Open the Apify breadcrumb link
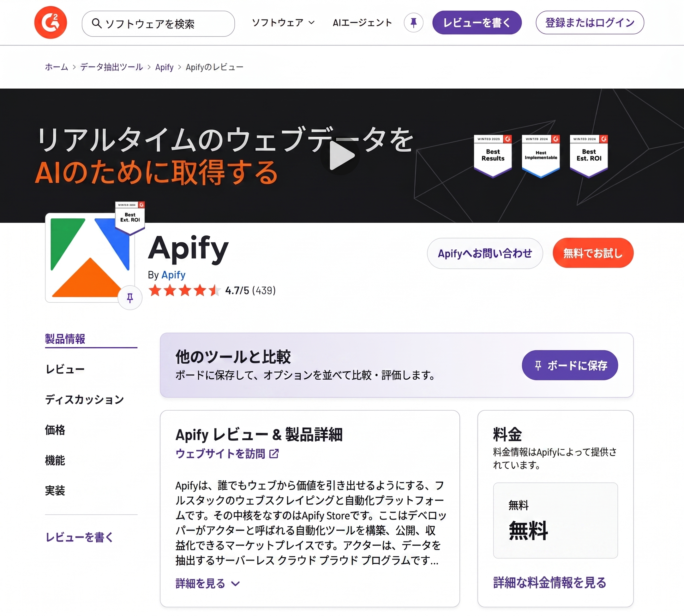684x616 pixels. (x=164, y=67)
